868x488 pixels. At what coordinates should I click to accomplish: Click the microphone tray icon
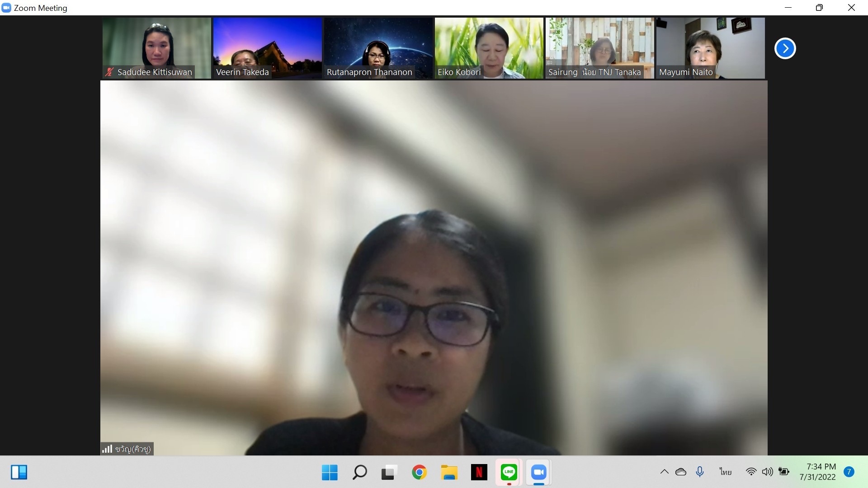point(700,472)
